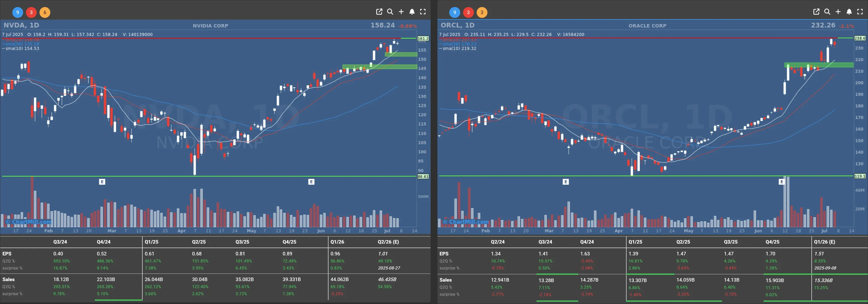Screen dimensions: 868x304
Task: Select Q2/26 (E) column header in NVDA table
Action: 388,242
